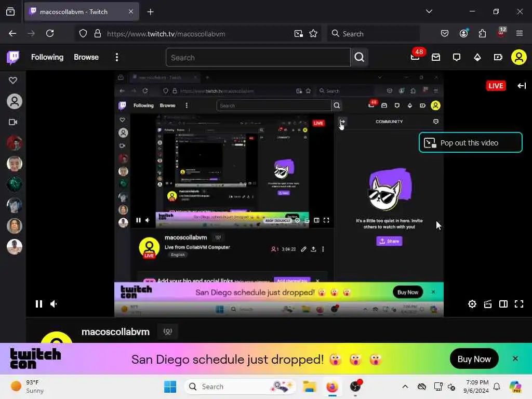The height and width of the screenshot is (399, 532).
Task: Show hidden system tray icons
Action: click(405, 387)
